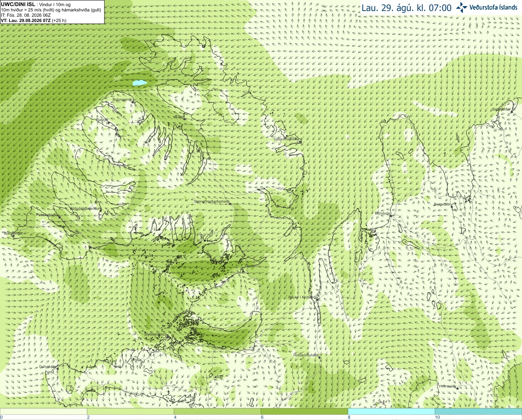Select the 8–10 m/s cyan legend swatch

coord(391,411)
